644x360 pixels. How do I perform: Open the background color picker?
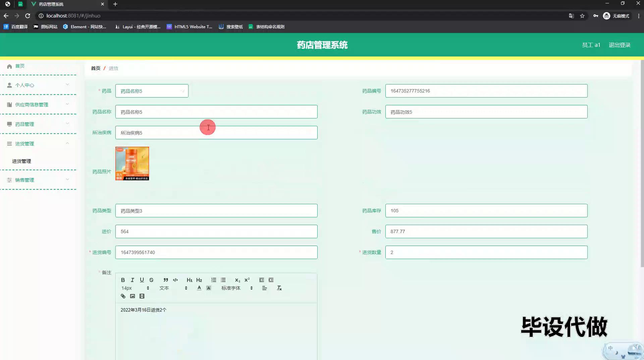209,288
